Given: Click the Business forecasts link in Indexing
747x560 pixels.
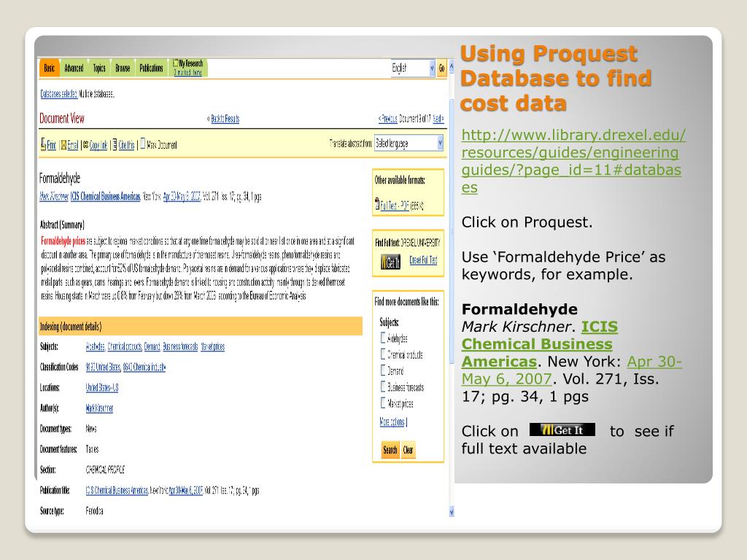Looking at the screenshot, I should tap(180, 346).
